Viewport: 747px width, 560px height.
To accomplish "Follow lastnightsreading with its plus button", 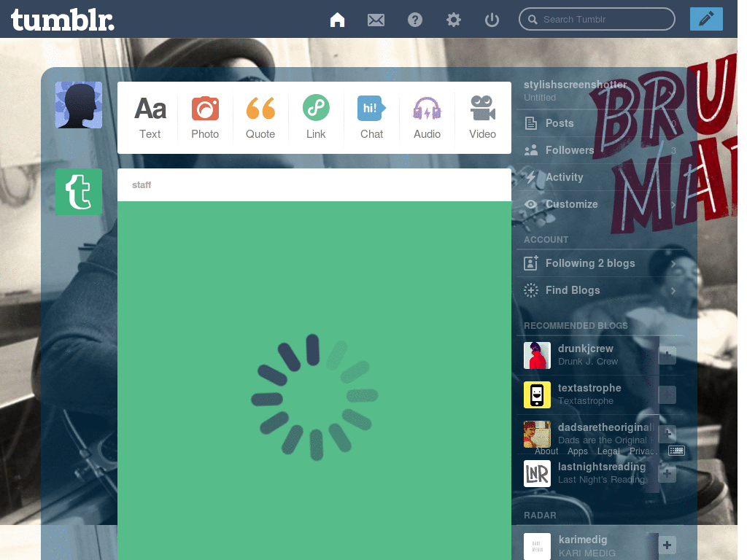I will pos(667,473).
